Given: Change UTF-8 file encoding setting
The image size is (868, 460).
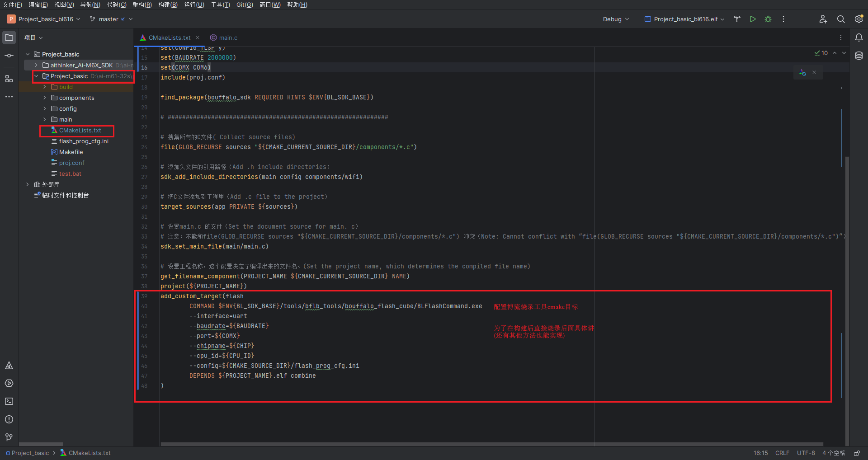Looking at the screenshot, I should tap(806, 453).
